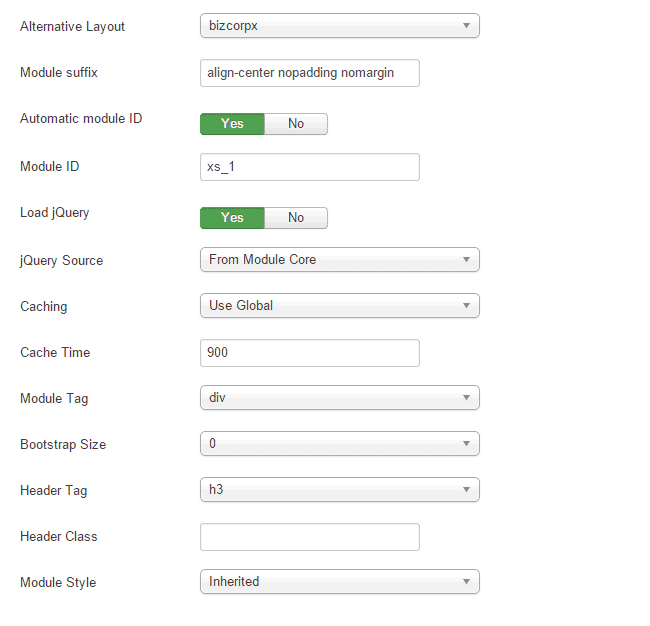Image resolution: width=650 pixels, height=626 pixels.
Task: Expand the Module Tag dropdown
Action: 339,398
